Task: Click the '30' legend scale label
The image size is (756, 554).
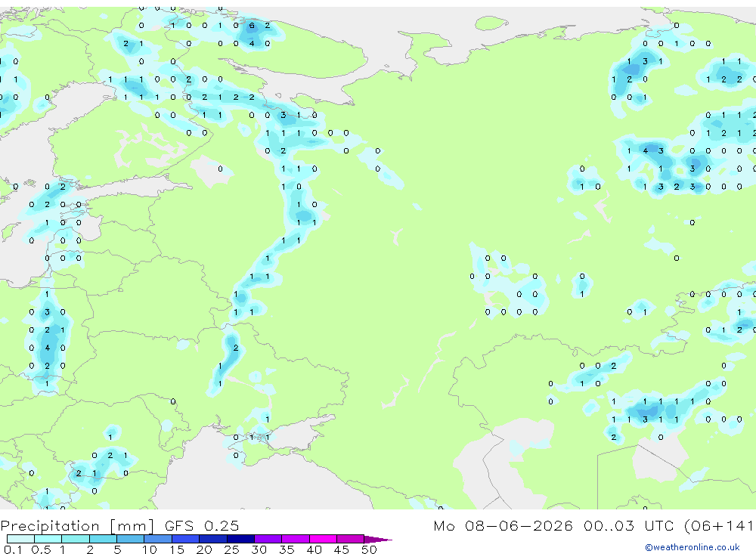Action: 259,549
